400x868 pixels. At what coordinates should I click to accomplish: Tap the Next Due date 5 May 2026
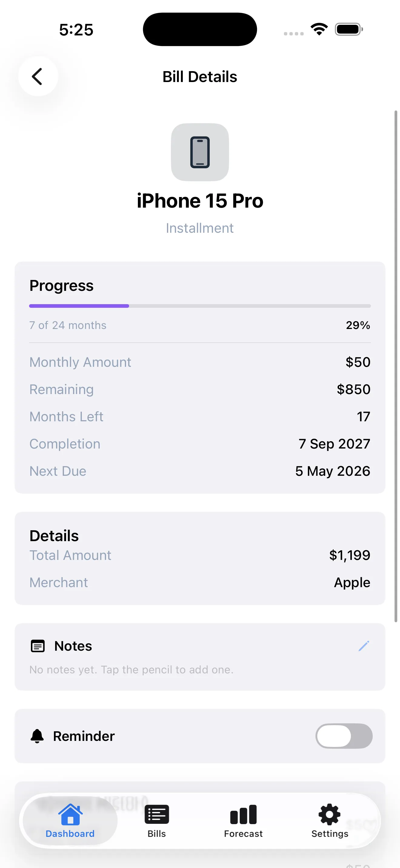[332, 471]
